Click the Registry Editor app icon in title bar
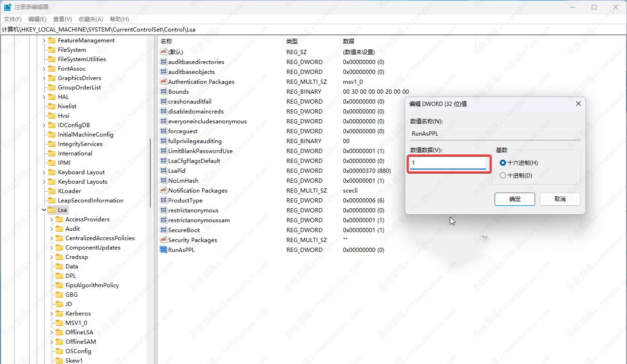 point(8,7)
